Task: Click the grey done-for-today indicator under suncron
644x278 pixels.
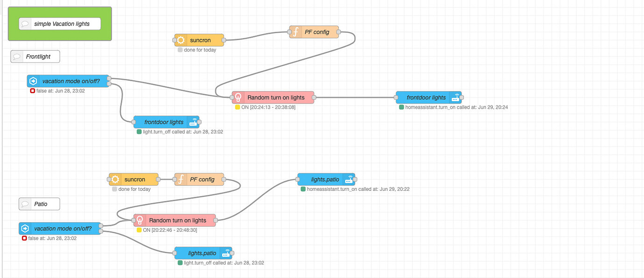Action: tap(180, 50)
